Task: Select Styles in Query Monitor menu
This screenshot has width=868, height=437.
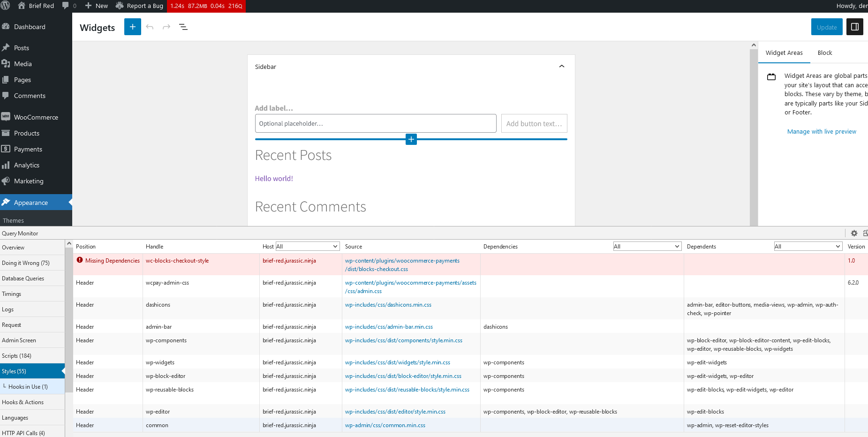Action: pyautogui.click(x=14, y=371)
